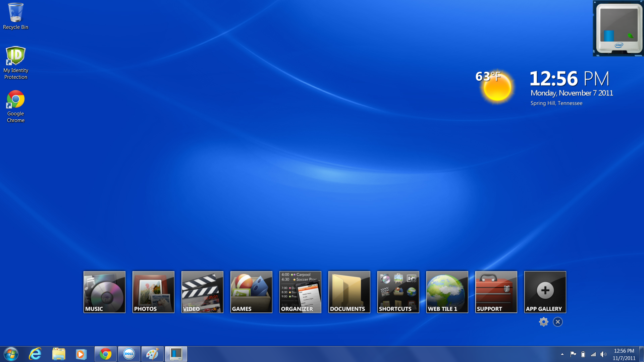Open network signal tray icon
The width and height of the screenshot is (644, 362).
pos(593,354)
